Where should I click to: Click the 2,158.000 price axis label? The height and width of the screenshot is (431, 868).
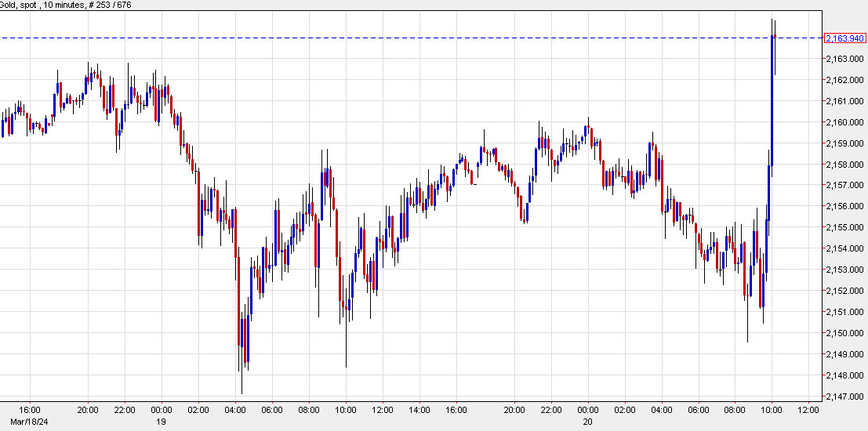(844, 165)
